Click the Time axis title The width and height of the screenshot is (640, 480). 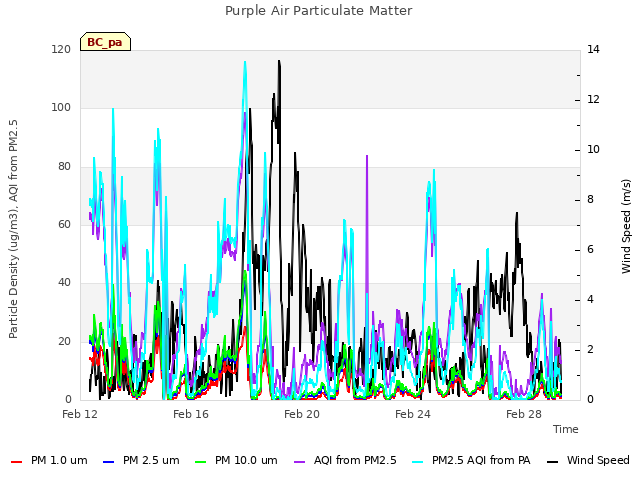point(566,429)
